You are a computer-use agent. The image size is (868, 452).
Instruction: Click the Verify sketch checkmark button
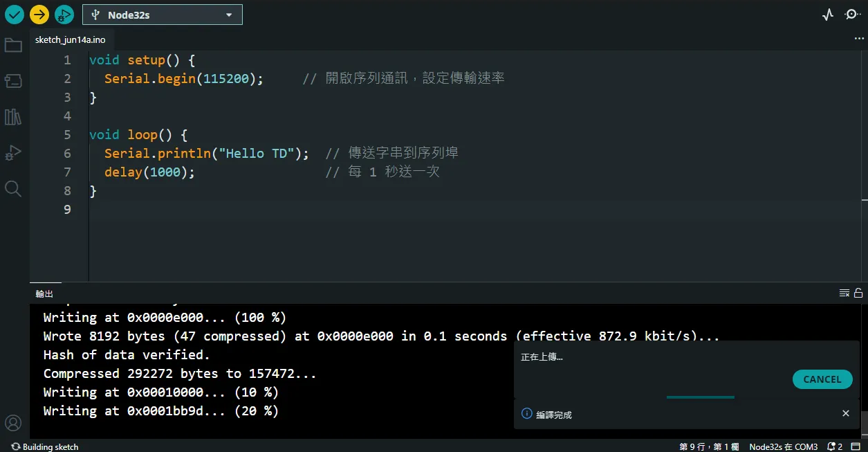(x=15, y=14)
